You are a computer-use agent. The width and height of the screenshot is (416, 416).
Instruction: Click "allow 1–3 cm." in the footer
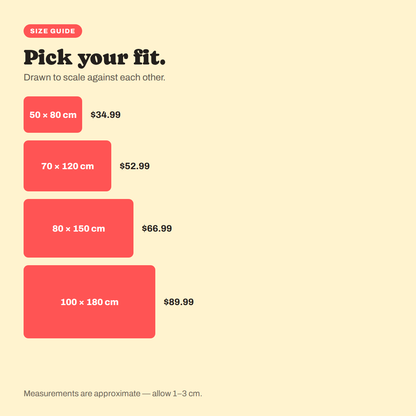pyautogui.click(x=177, y=394)
